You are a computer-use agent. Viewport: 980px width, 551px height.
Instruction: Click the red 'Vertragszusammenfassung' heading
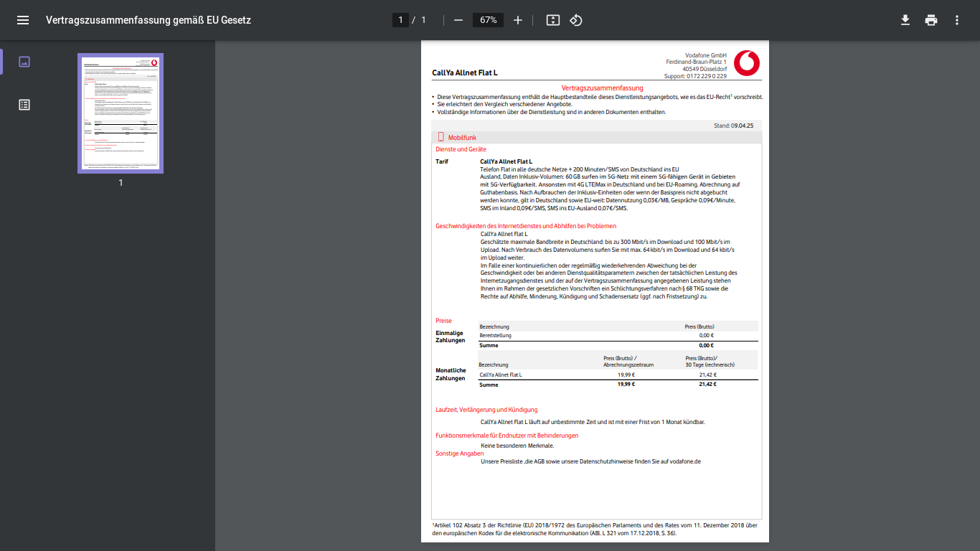[x=602, y=88]
